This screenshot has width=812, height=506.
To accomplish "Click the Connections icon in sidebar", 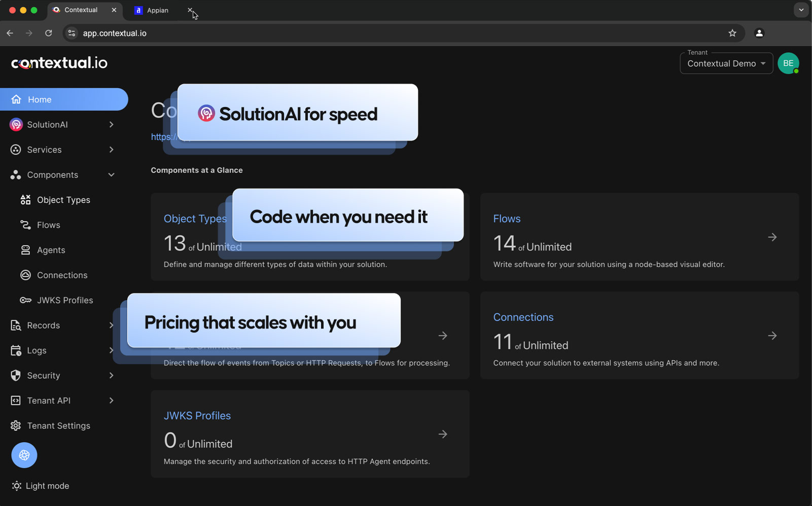I will pos(25,275).
